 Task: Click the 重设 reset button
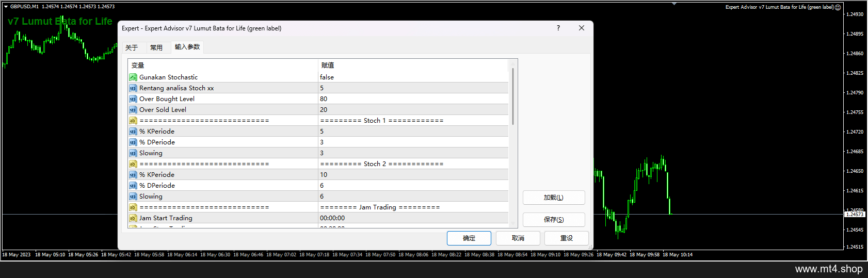click(x=567, y=238)
